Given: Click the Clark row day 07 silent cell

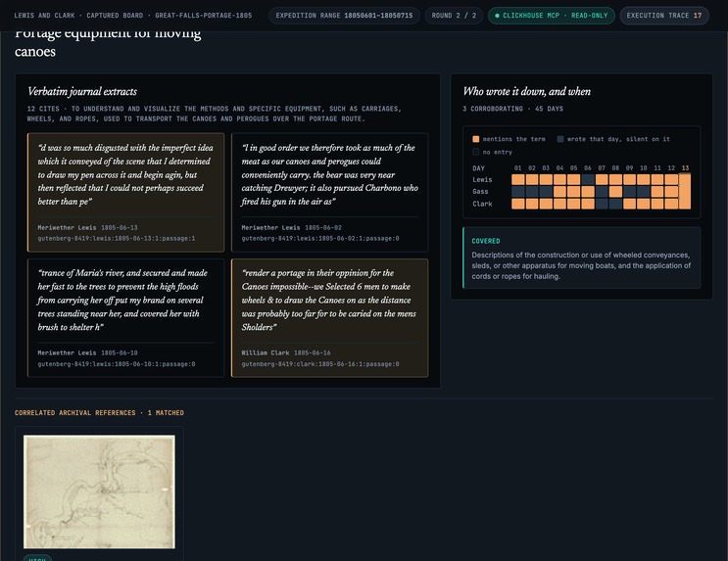Looking at the screenshot, I should (602, 204).
